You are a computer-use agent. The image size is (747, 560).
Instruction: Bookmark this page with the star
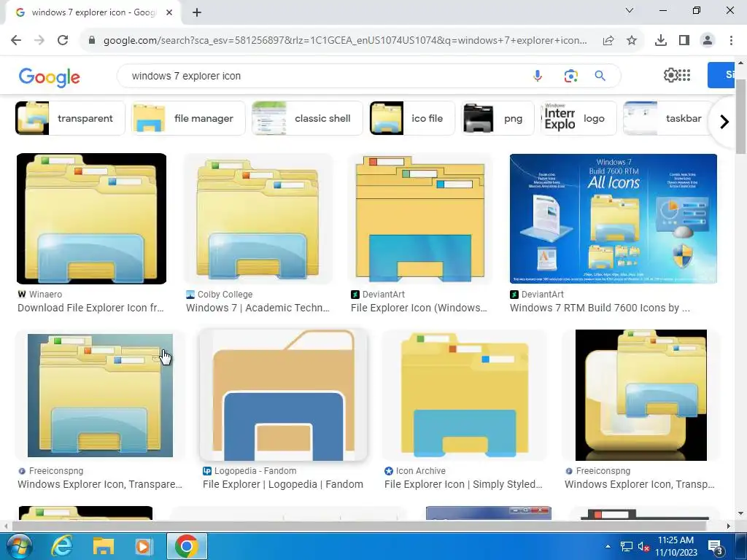(632, 41)
